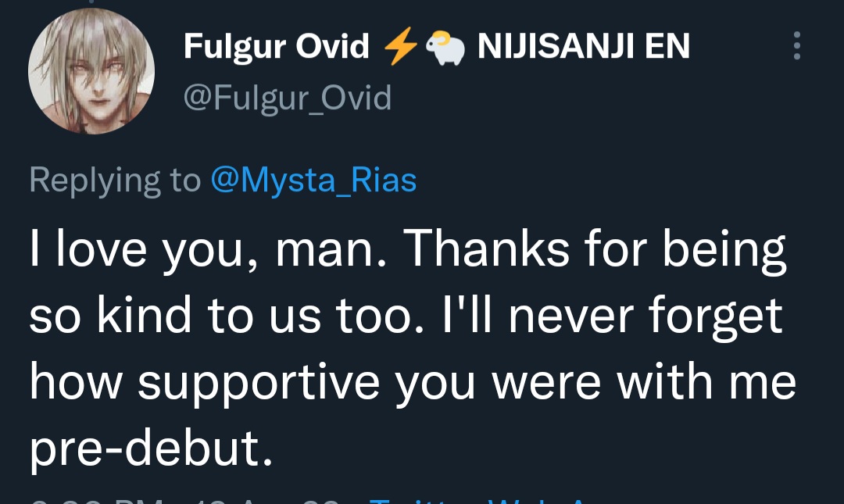Click the word "pre-debut." in the tweet
The height and width of the screenshot is (504, 844).
(152, 449)
